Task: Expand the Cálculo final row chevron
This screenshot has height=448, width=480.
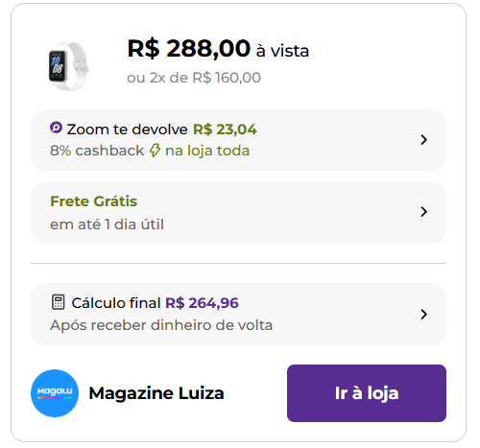Action: 424,315
